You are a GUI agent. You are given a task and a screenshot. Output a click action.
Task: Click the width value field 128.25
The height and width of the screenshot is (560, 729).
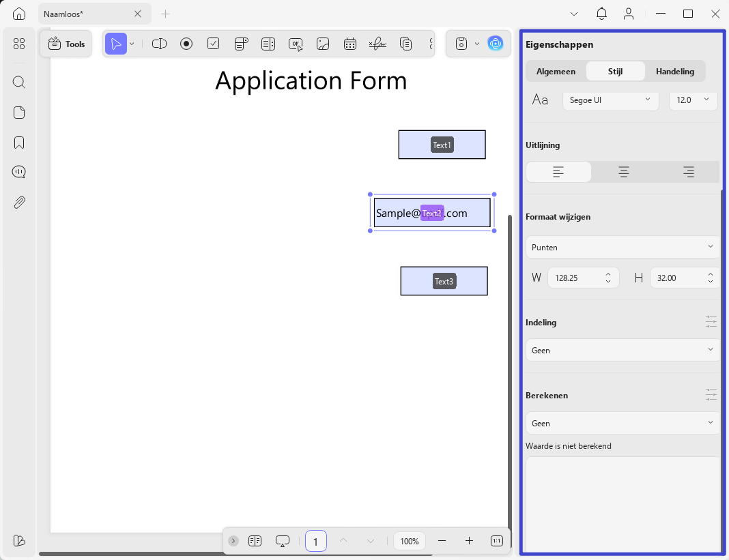(x=575, y=278)
